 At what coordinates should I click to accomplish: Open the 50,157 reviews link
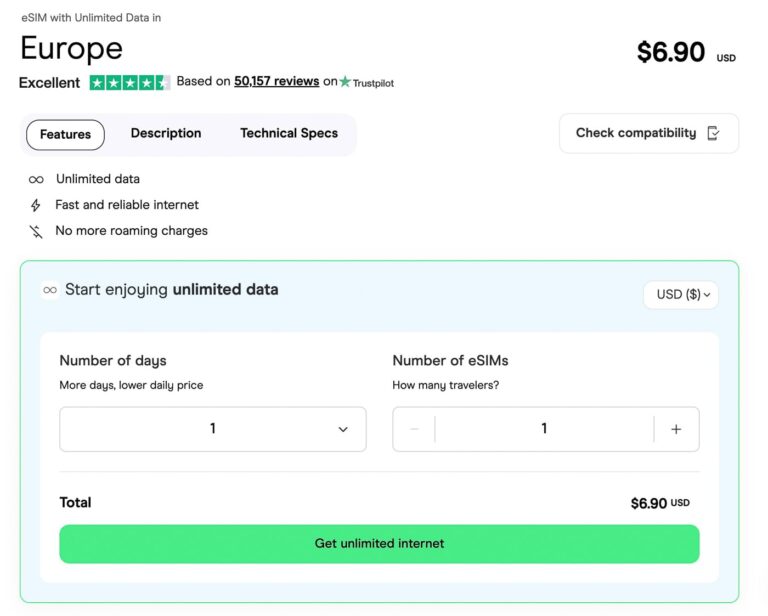click(x=277, y=82)
